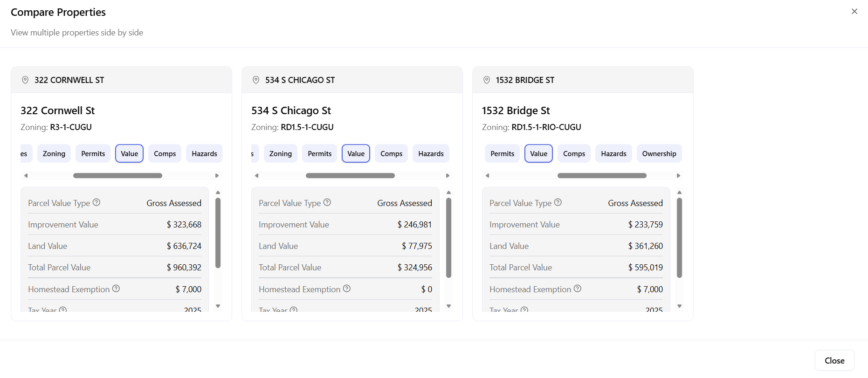Viewport: 868px width, 378px height.
Task: Open Parcel Value Type help icon in Bridge card
Action: [558, 202]
